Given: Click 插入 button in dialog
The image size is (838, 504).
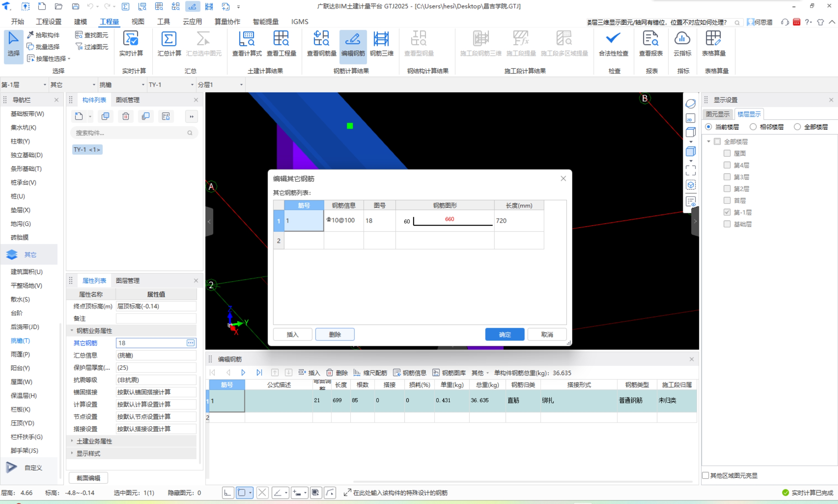Looking at the screenshot, I should tap(292, 334).
